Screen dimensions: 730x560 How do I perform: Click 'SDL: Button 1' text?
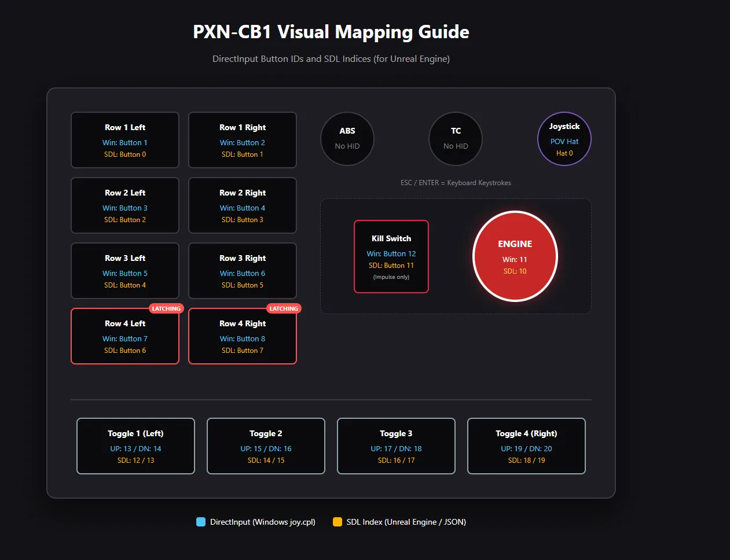pos(243,154)
